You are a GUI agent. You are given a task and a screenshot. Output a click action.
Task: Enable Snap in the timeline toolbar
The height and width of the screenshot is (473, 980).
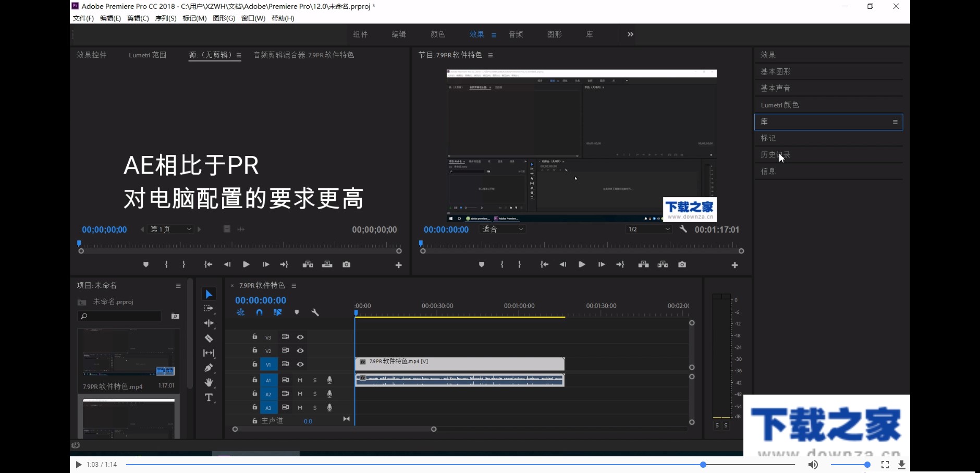point(259,312)
